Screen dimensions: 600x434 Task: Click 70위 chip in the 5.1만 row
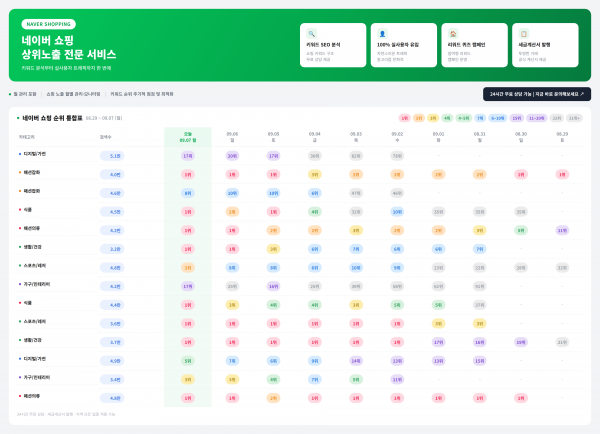(x=397, y=156)
